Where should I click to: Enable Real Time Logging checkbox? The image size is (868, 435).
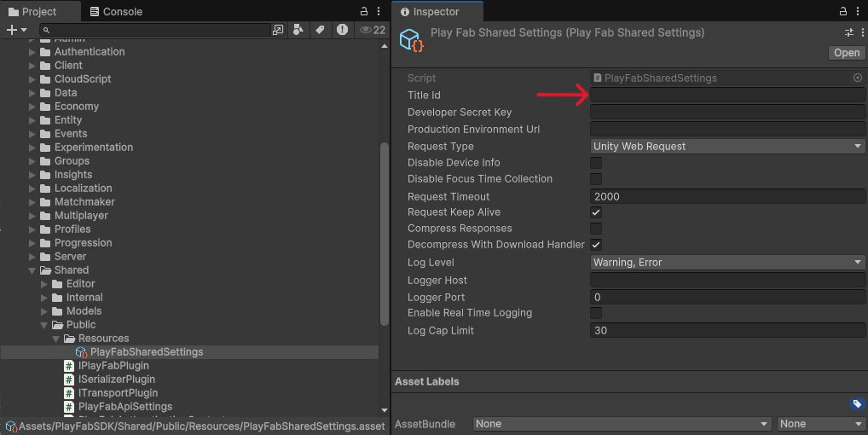point(596,313)
